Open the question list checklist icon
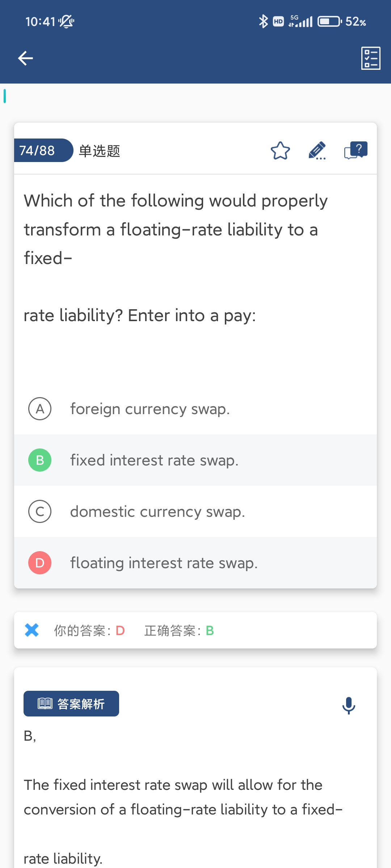Viewport: 391px width, 868px height. (371, 58)
